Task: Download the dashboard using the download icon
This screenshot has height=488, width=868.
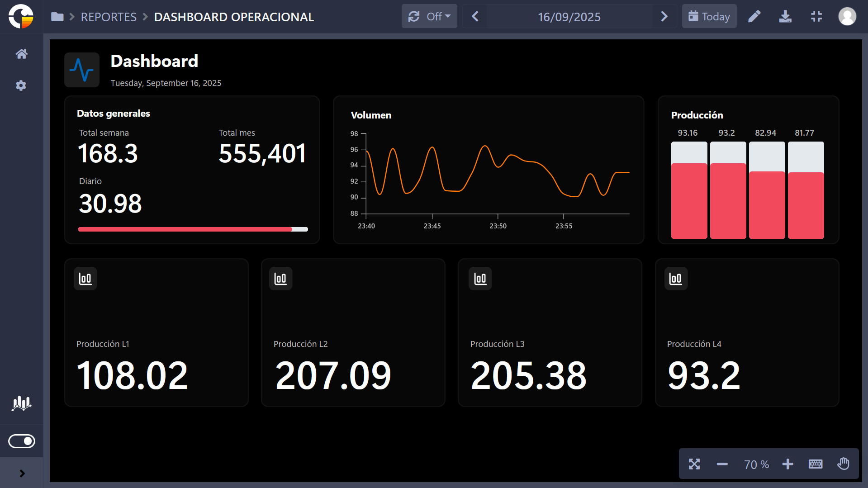Action: (785, 17)
